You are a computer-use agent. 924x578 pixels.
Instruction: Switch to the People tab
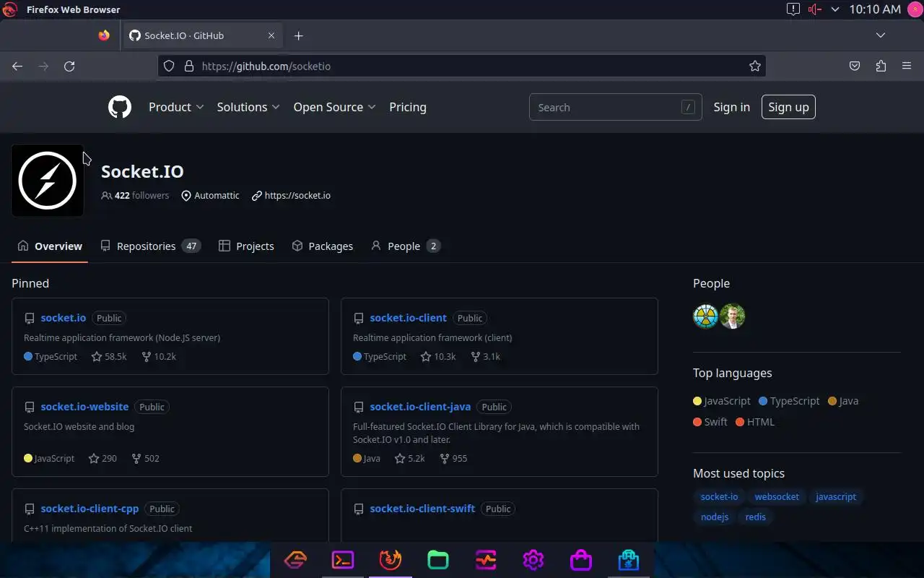pos(405,246)
